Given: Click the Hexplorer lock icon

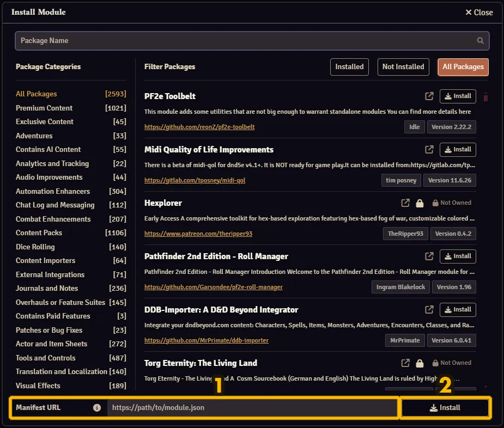Looking at the screenshot, I should coord(420,203).
